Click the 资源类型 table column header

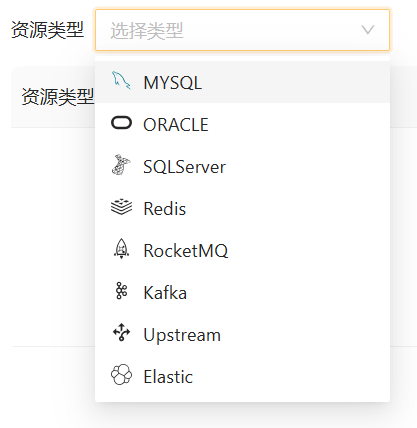[x=58, y=97]
